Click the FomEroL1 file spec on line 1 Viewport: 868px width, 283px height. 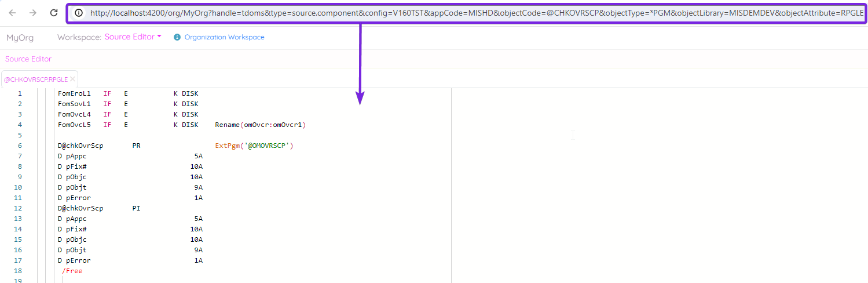tap(74, 93)
